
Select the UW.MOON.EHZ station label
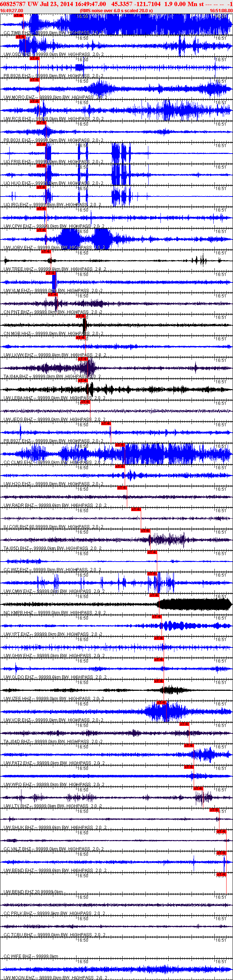pos(55,978)
